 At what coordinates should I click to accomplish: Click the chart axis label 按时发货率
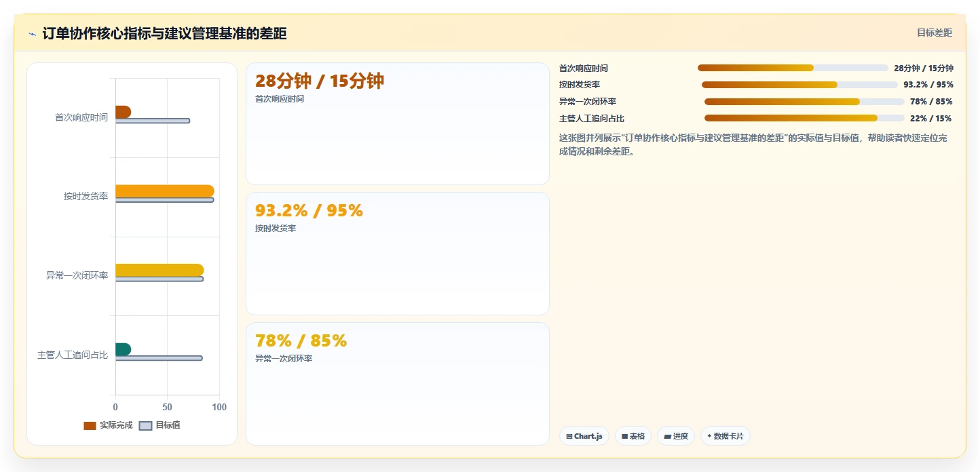tap(86, 197)
